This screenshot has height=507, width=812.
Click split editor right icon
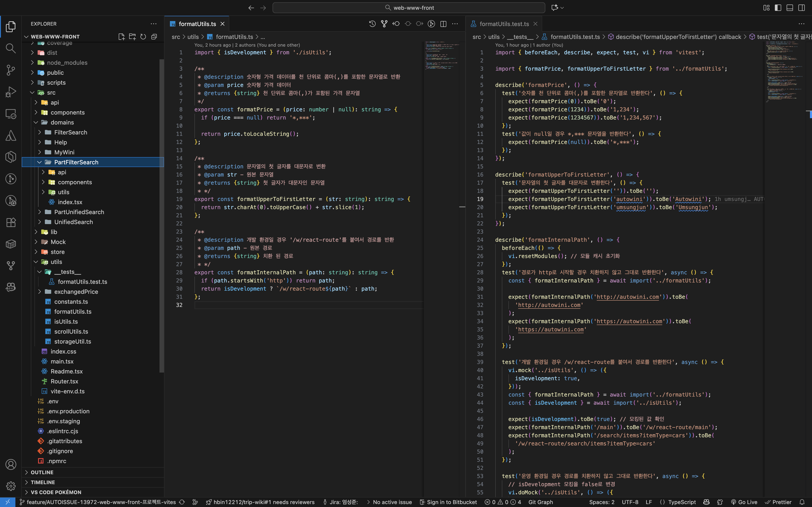[x=443, y=24]
